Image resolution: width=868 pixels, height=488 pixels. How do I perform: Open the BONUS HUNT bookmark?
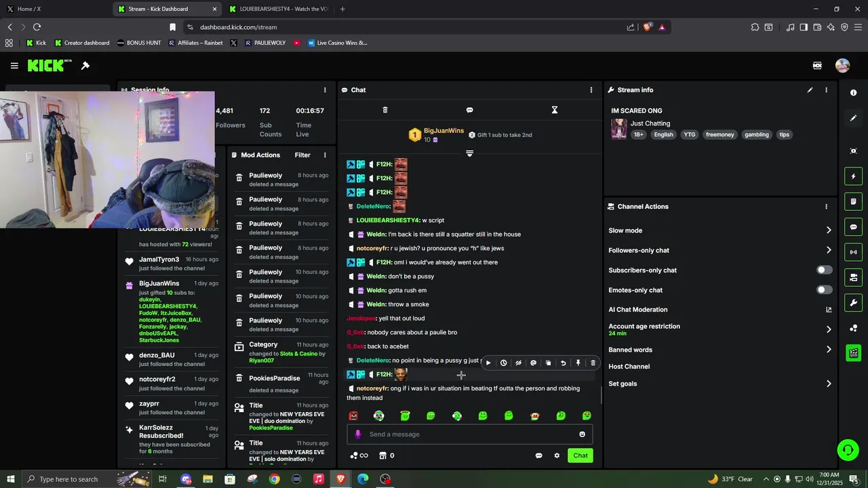coord(139,43)
